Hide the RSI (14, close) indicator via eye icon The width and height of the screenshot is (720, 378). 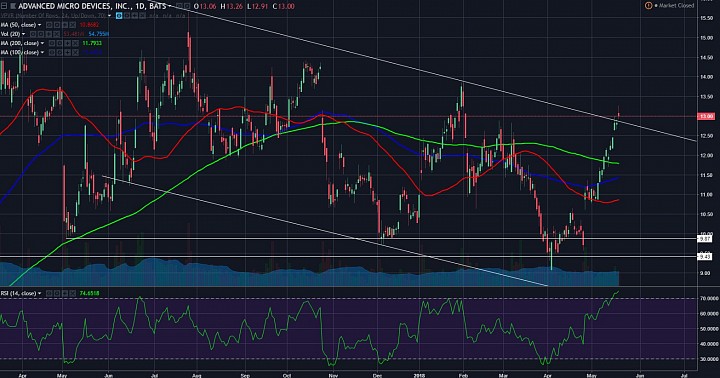(49, 293)
